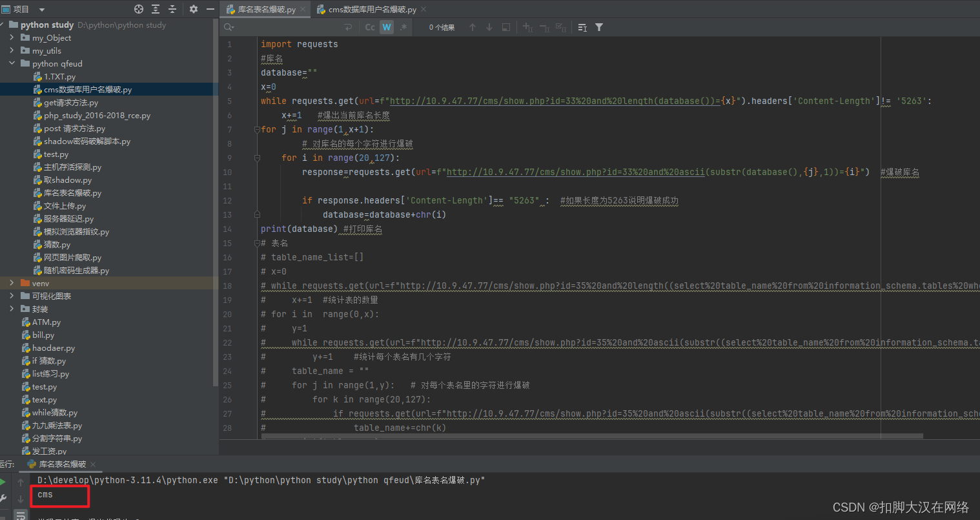Open search history magnifier dropdown
Viewport: 980px width, 520px height.
point(229,27)
